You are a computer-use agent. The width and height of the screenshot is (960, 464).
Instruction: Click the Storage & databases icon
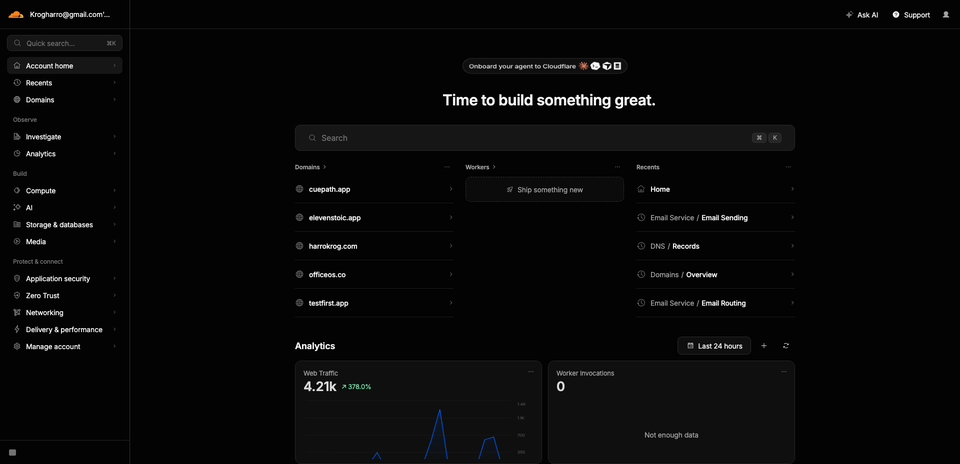(x=17, y=225)
